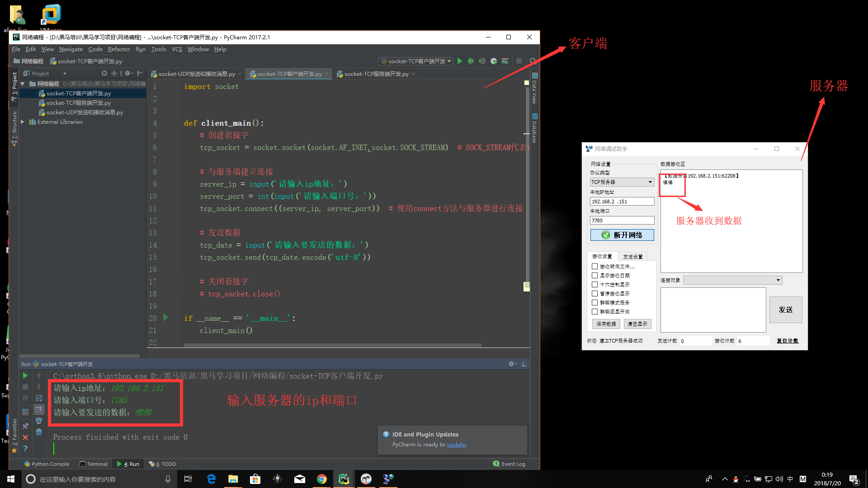Click the update link in the notification

coord(456,445)
